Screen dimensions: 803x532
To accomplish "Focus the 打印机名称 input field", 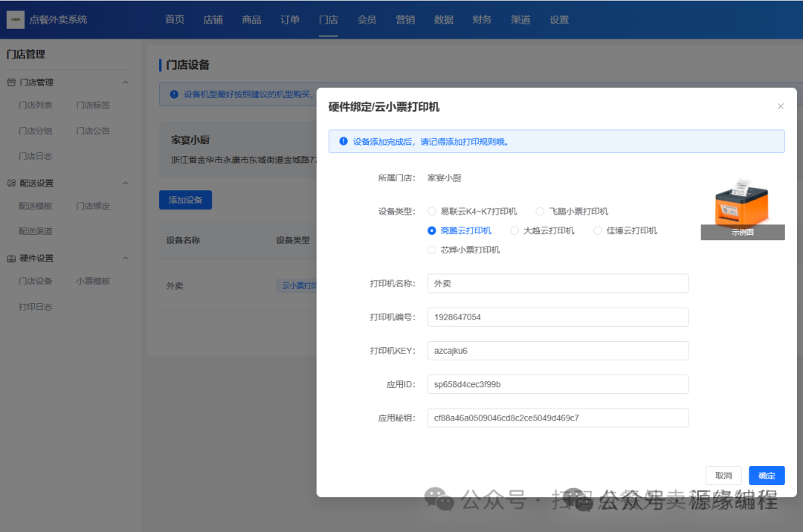I will pyautogui.click(x=558, y=283).
